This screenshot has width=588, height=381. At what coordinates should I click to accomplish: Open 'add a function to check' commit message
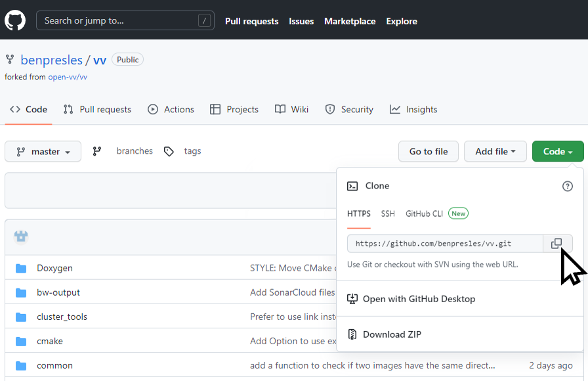(372, 366)
